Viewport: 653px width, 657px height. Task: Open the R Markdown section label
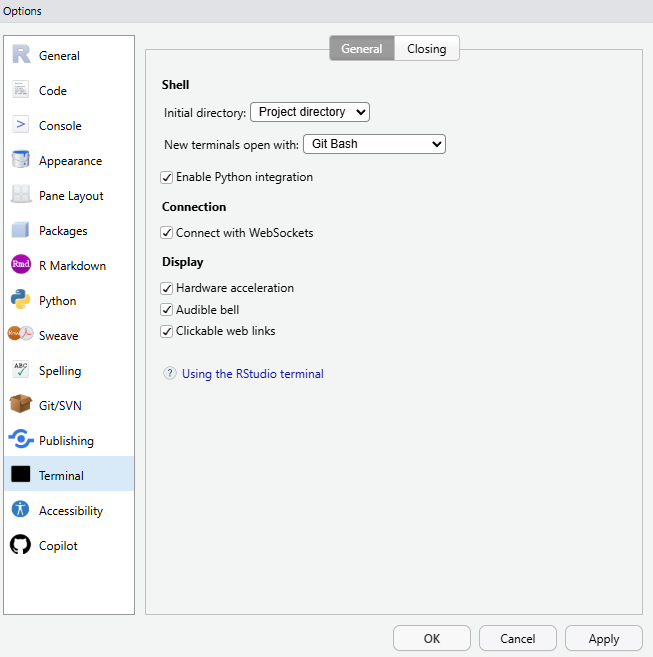tap(73, 266)
